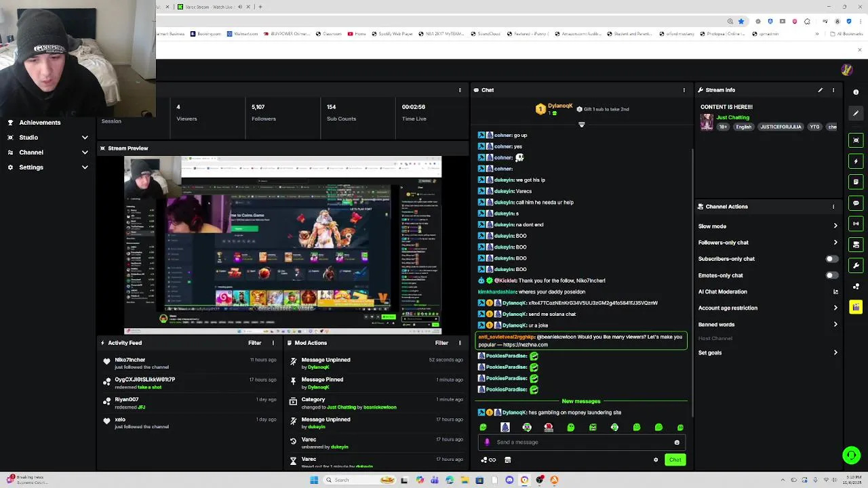Click the New messages divider in chat

coord(581,401)
